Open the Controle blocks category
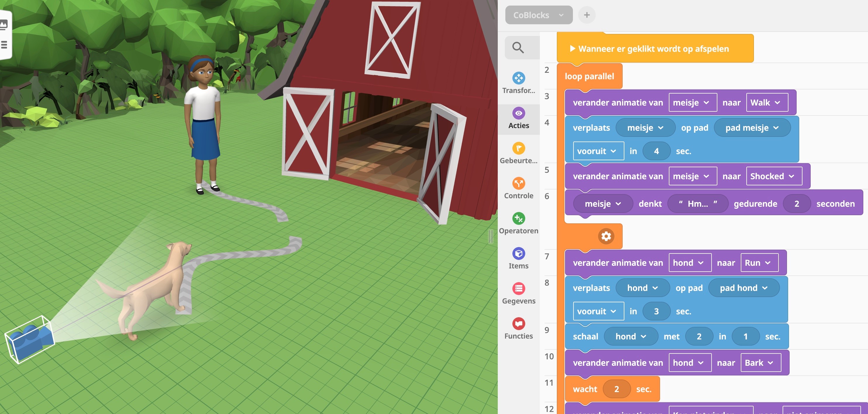Screen dimensions: 868x414 518,189
